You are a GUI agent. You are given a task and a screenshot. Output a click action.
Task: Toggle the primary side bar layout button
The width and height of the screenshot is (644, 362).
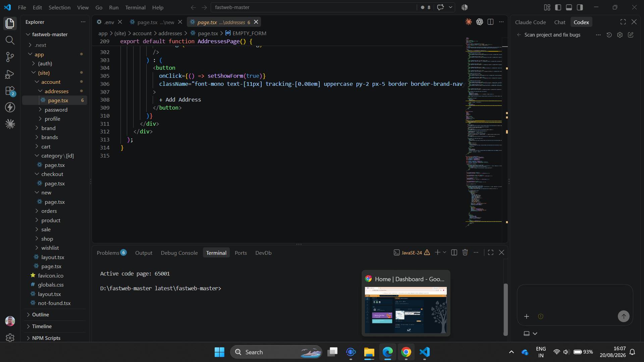tap(558, 7)
